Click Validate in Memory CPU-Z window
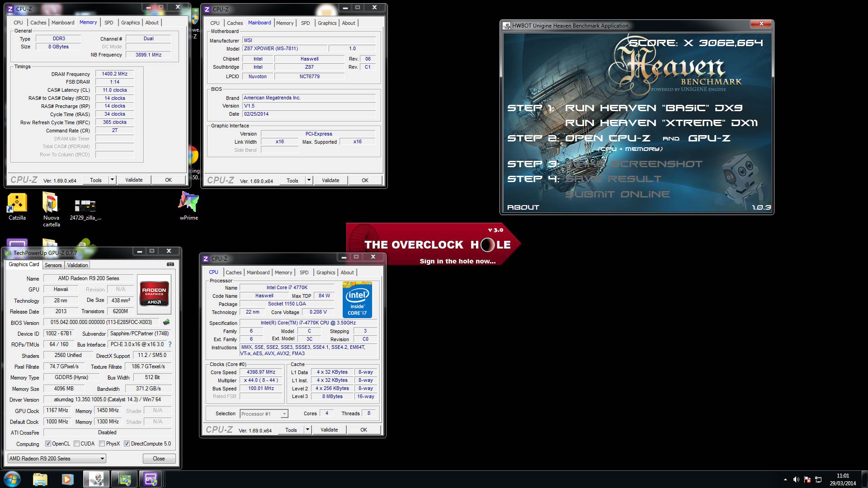This screenshot has width=868, height=488. [x=134, y=180]
